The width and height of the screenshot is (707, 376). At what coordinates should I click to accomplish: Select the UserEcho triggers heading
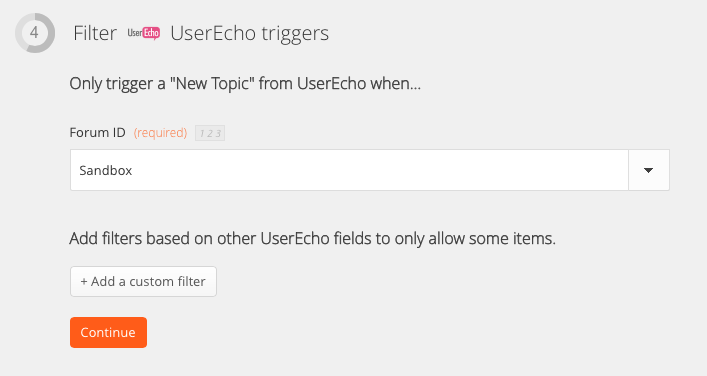pyautogui.click(x=250, y=34)
